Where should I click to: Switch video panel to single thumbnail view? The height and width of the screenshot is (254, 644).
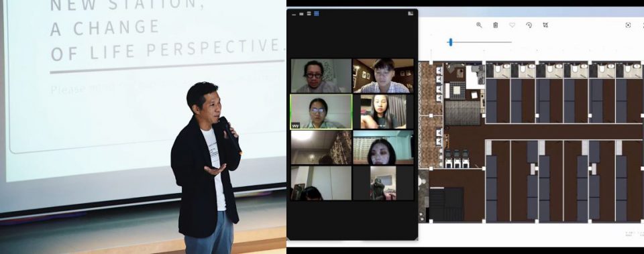pyautogui.click(x=301, y=13)
